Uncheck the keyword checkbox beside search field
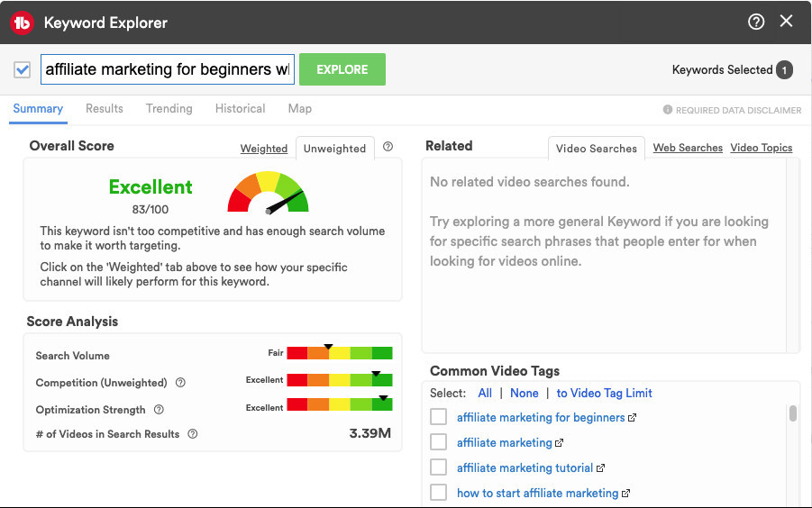 click(23, 69)
